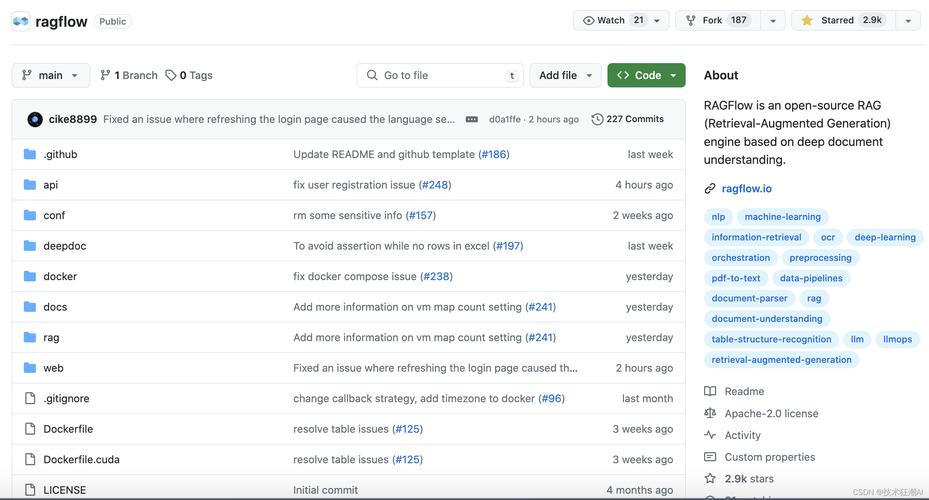Click the cike8899 username

[x=72, y=119]
